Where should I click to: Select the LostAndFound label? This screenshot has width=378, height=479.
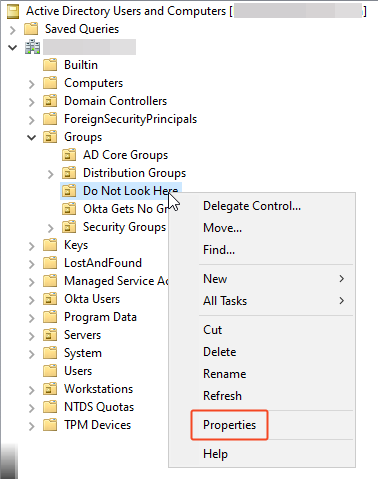(x=103, y=263)
